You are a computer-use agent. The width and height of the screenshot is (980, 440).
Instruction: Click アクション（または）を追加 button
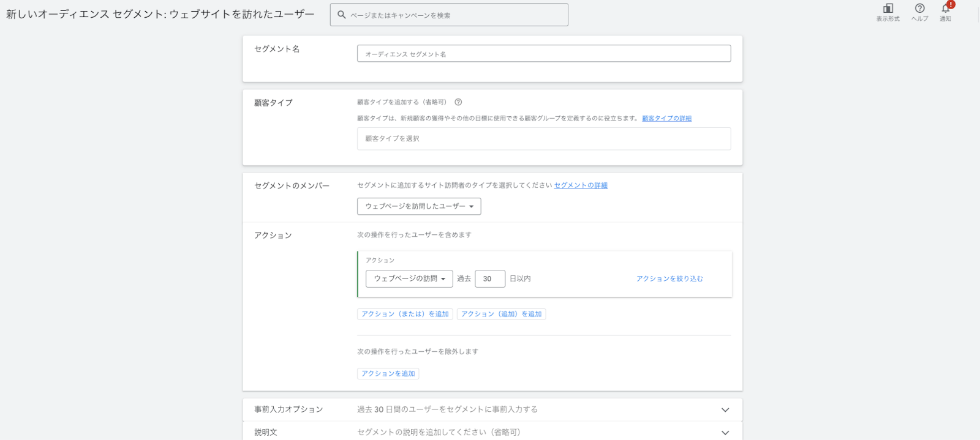point(405,314)
